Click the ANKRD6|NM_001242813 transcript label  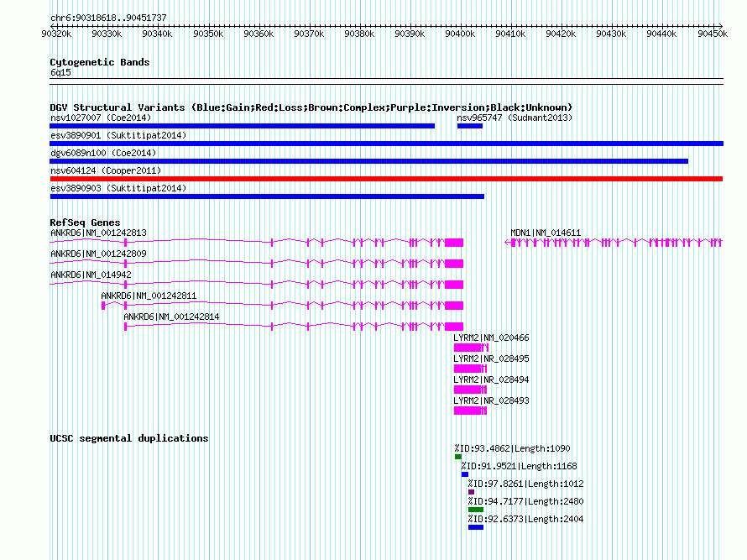click(98, 233)
